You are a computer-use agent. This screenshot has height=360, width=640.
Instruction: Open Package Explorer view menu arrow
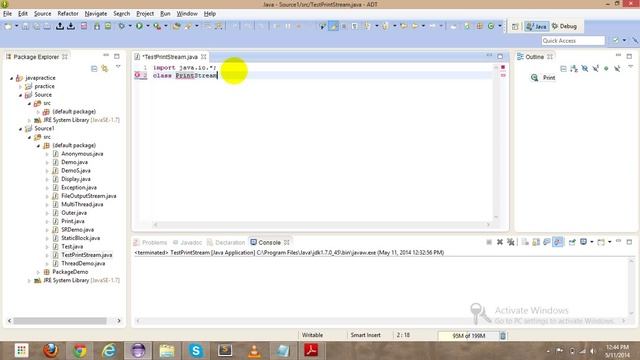(118, 67)
